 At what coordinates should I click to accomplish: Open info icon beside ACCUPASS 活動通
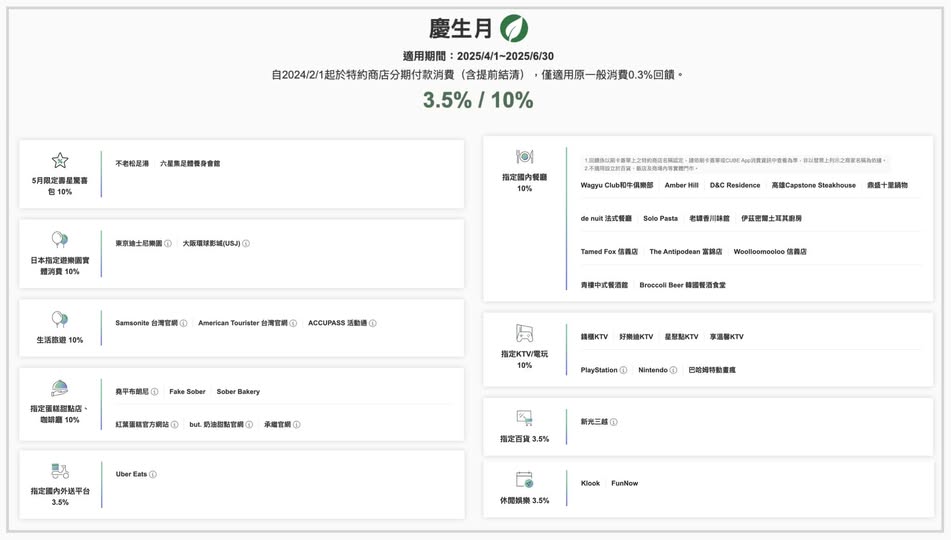click(373, 323)
